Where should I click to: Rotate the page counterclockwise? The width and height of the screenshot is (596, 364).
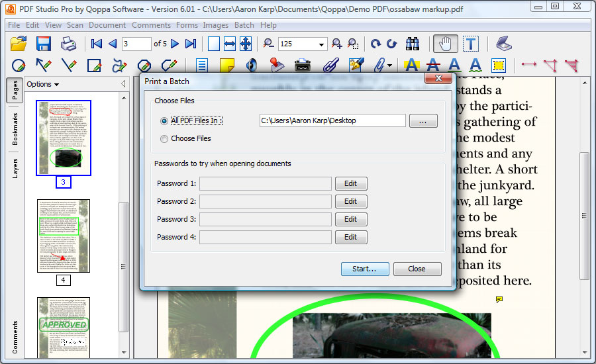pyautogui.click(x=391, y=44)
